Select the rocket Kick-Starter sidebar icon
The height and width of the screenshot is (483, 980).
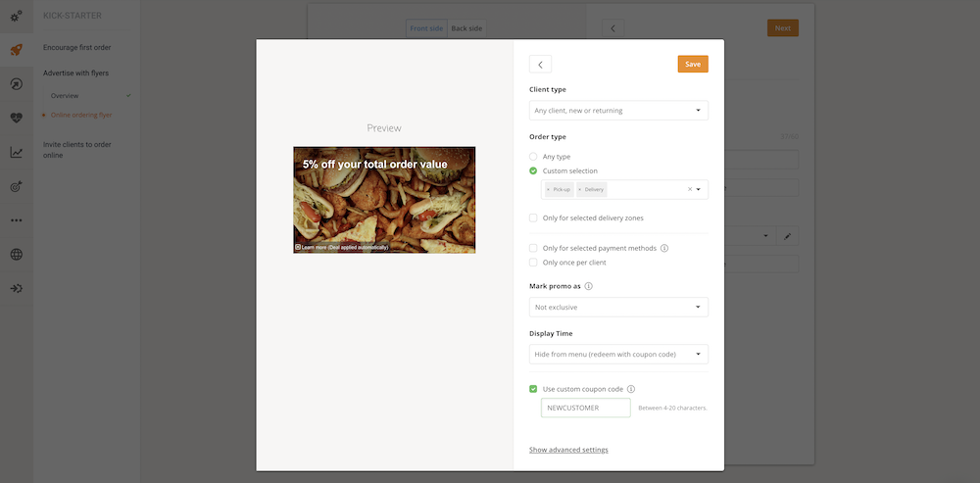pyautogui.click(x=17, y=50)
